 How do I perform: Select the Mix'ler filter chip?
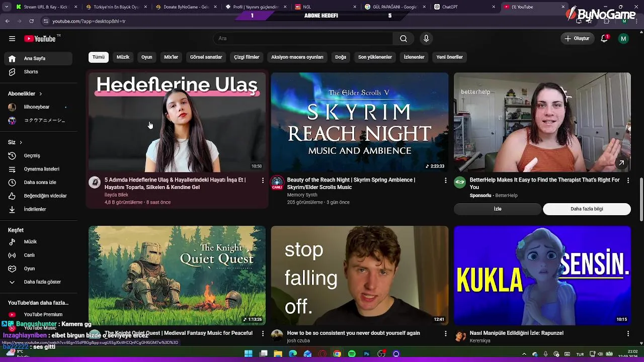pyautogui.click(x=171, y=57)
